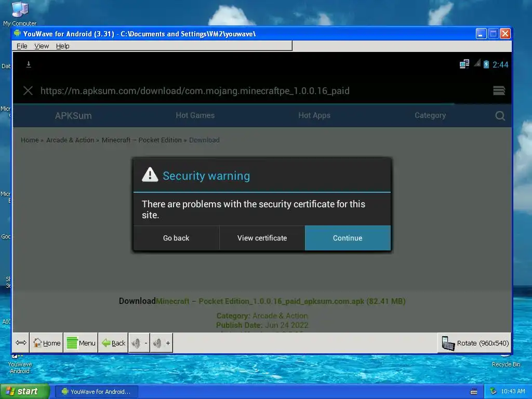This screenshot has height=399, width=532.
Task: Open the Help menu
Action: pyautogui.click(x=63, y=46)
